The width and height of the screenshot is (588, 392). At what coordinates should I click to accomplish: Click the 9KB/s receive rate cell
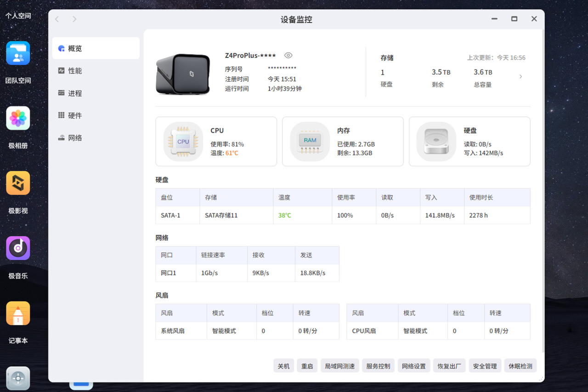(x=271, y=273)
